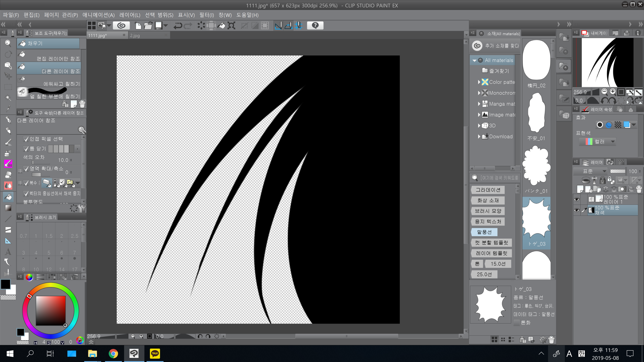This screenshot has width=644, height=362.
Task: Open the Clip Studio spiral button
Action: click(121, 26)
